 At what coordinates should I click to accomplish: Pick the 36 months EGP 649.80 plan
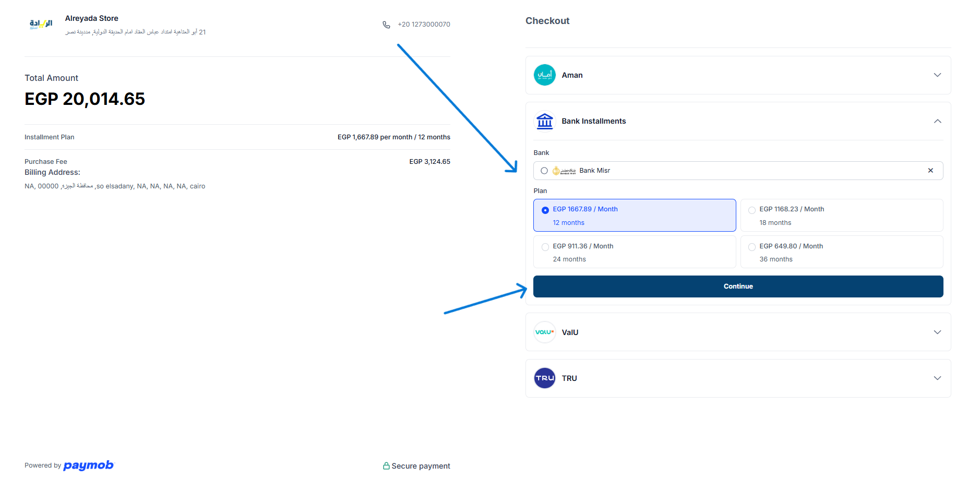pyautogui.click(x=841, y=252)
